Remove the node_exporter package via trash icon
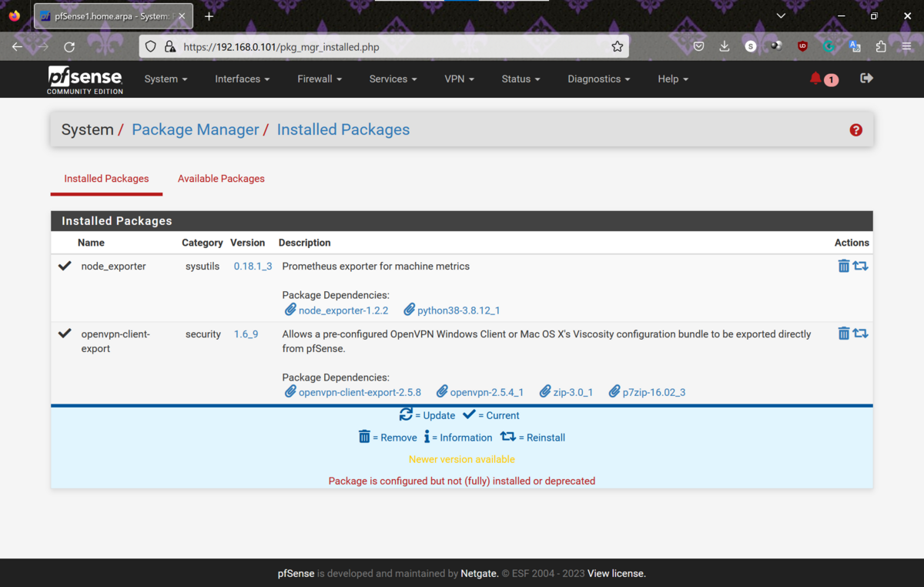The height and width of the screenshot is (587, 924). (844, 265)
